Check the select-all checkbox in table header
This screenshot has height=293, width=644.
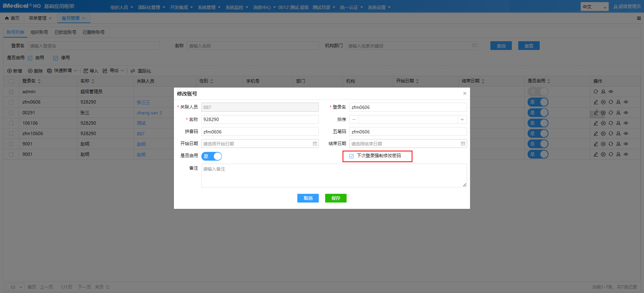coord(11,81)
